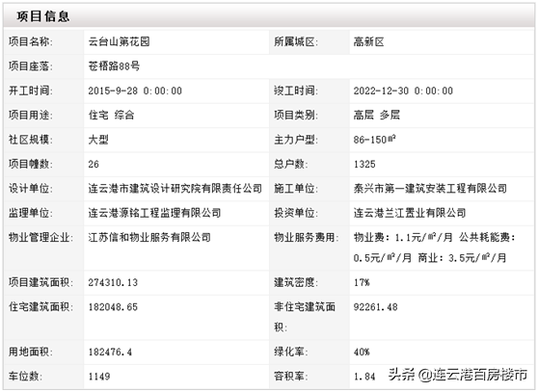Click the 主力户型 label

click(296, 140)
